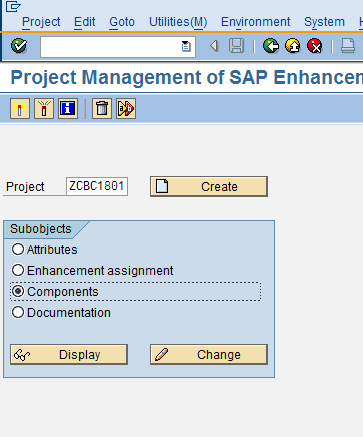Open the command field history dropdown
363x437 pixels.
pos(186,46)
